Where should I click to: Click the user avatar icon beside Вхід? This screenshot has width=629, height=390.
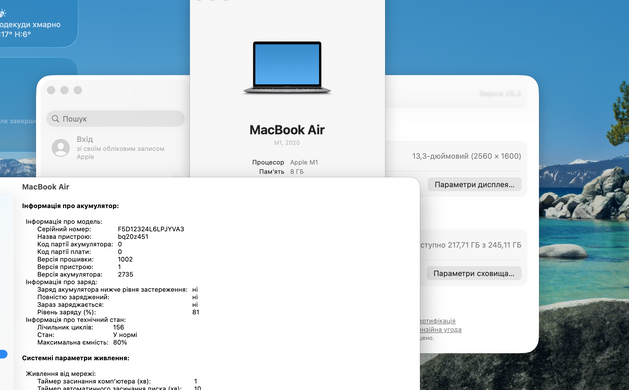coord(61,148)
